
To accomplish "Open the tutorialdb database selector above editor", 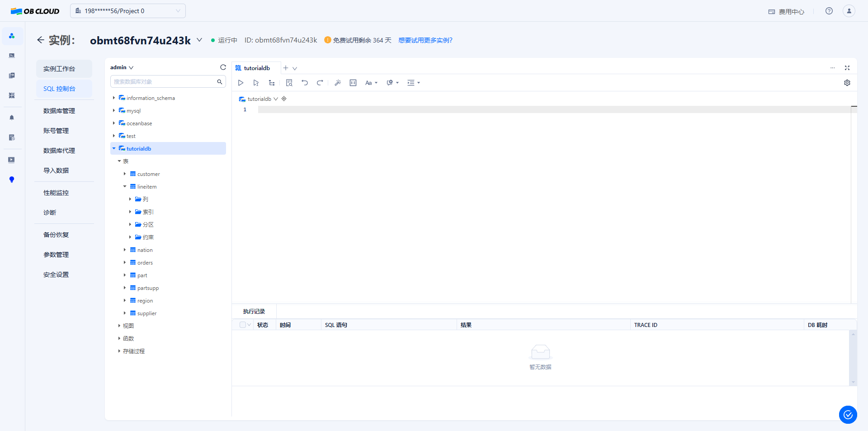I will pyautogui.click(x=259, y=99).
